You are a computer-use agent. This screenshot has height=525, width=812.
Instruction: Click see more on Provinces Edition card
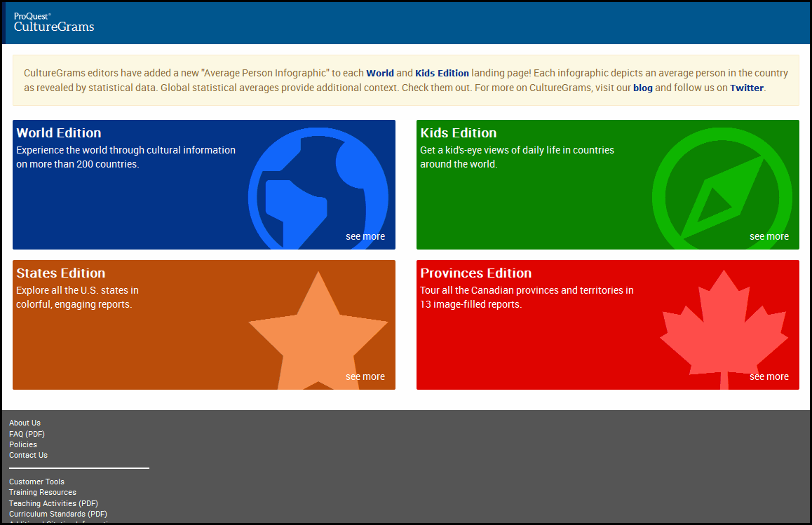click(769, 376)
